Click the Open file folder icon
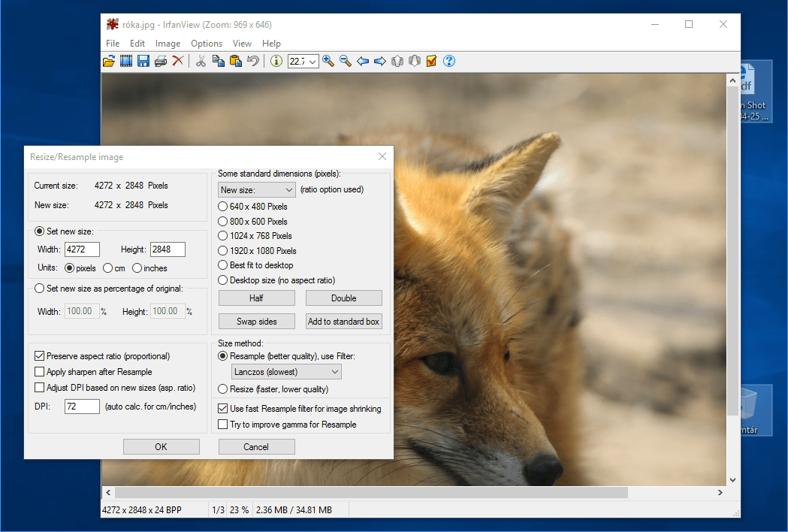Image resolution: width=788 pixels, height=532 pixels. 109,62
